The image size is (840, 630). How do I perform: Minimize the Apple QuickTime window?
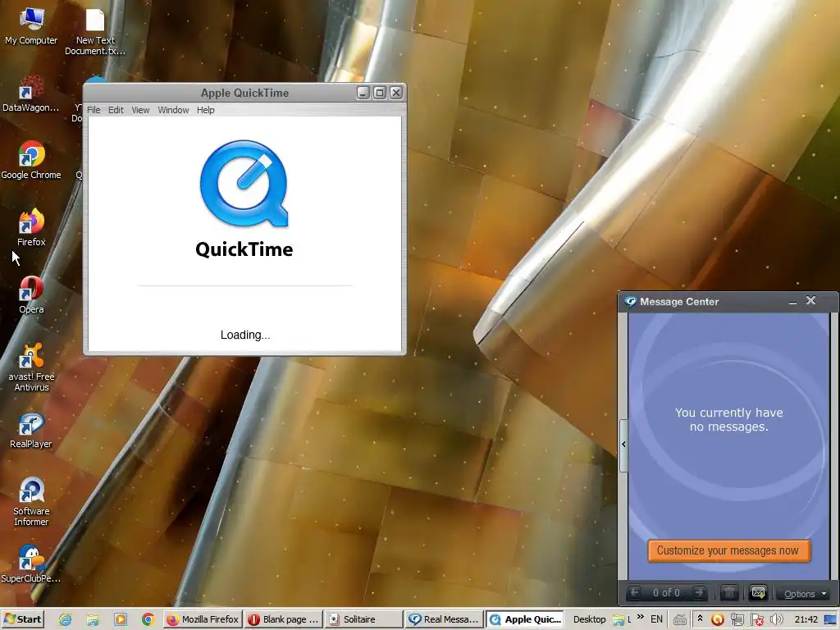[x=363, y=93]
